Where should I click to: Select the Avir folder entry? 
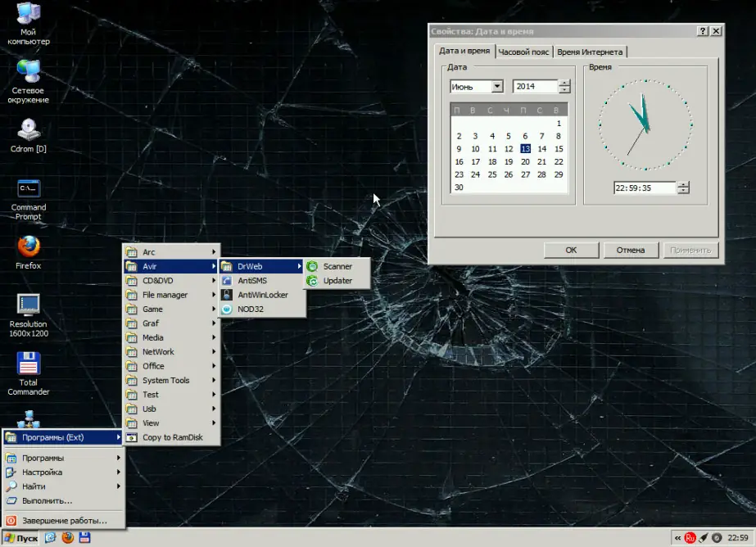tap(172, 266)
